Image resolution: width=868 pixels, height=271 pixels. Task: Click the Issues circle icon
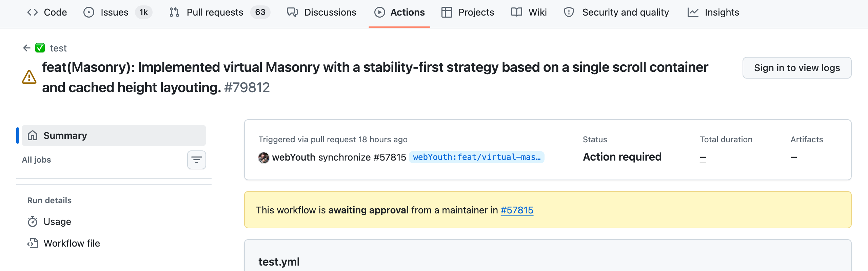click(89, 13)
